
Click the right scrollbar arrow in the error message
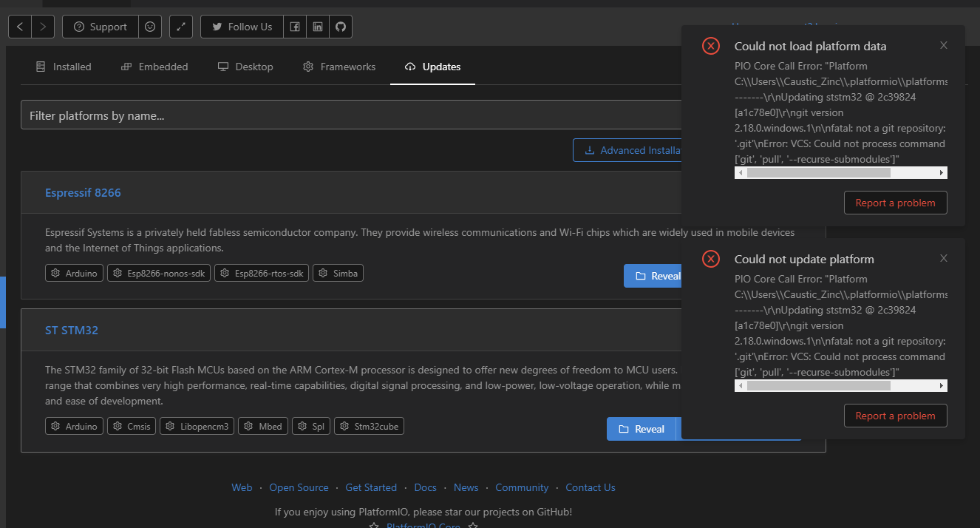pos(942,172)
